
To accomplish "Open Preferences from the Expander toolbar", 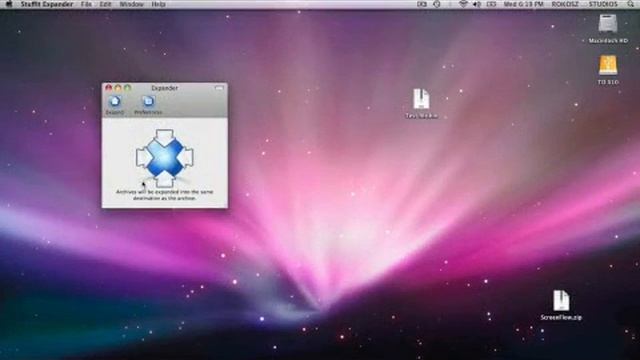I will (x=148, y=105).
